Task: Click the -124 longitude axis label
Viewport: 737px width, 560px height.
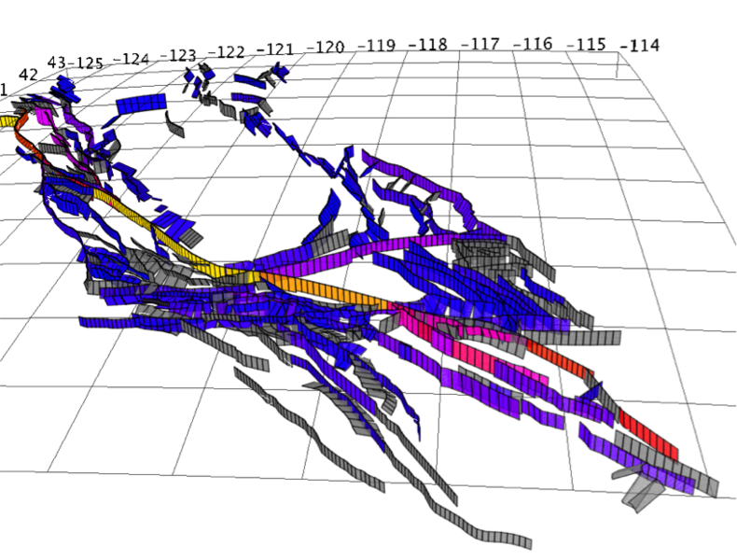Action: tap(132, 59)
